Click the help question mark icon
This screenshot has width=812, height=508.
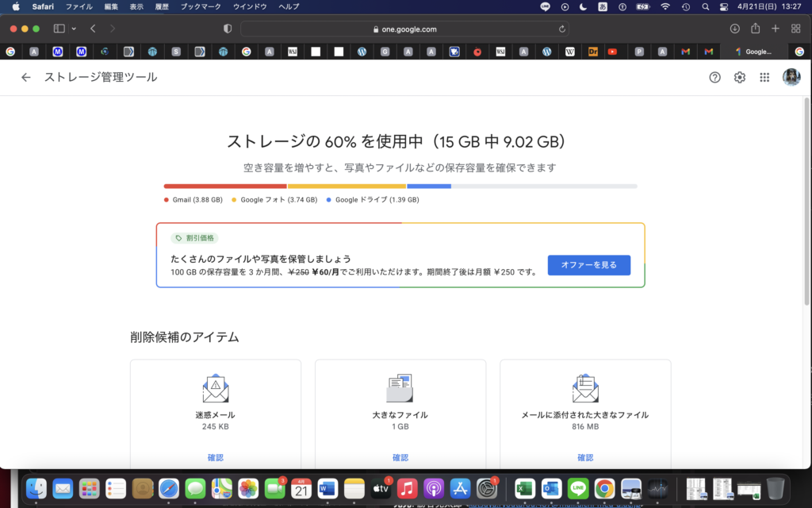[x=714, y=77]
